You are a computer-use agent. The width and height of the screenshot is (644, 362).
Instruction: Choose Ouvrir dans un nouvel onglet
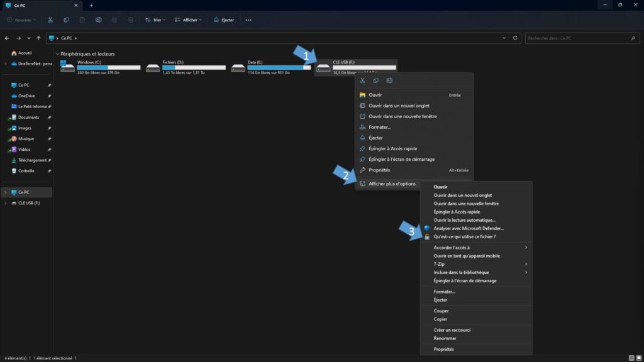(414, 106)
